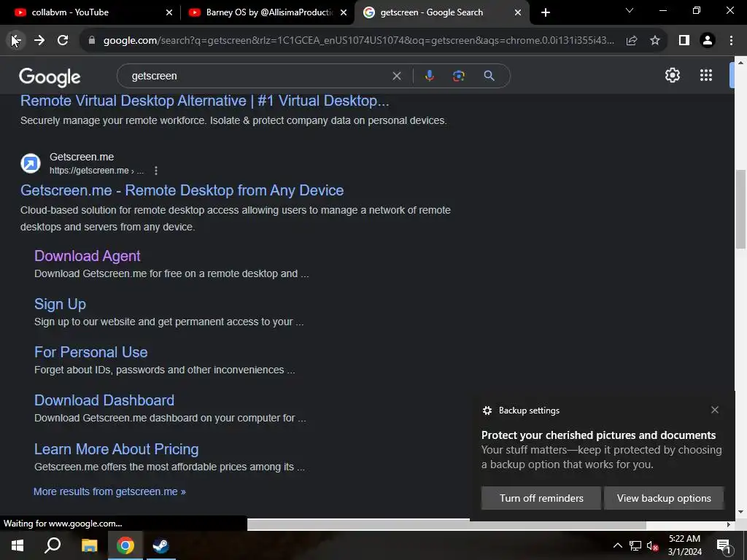Click the address bar URL
747x560 pixels.
point(358,41)
